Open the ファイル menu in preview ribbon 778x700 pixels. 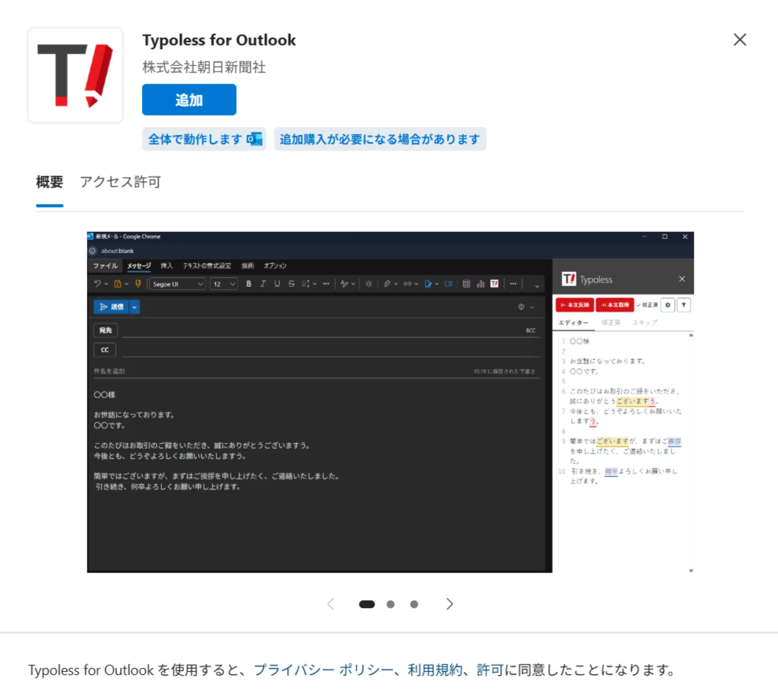[x=105, y=266]
